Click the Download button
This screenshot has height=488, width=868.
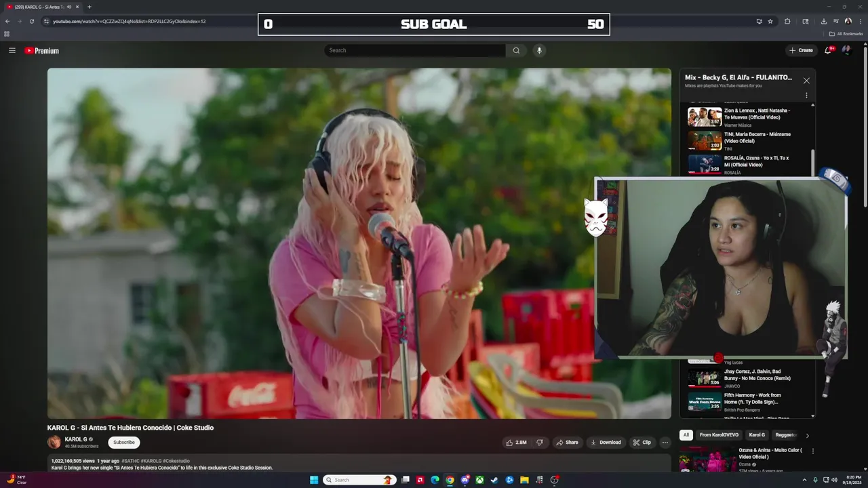606,443
